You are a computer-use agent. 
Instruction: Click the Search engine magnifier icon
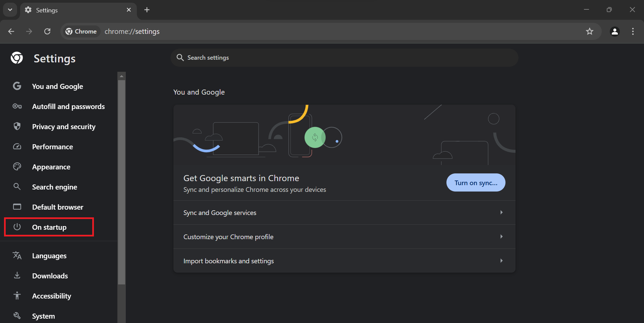(x=17, y=186)
